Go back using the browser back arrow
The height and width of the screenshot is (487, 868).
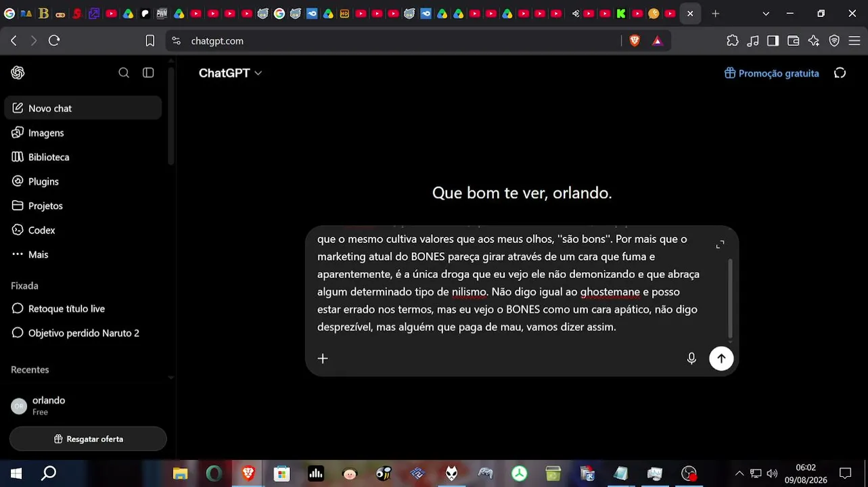14,41
